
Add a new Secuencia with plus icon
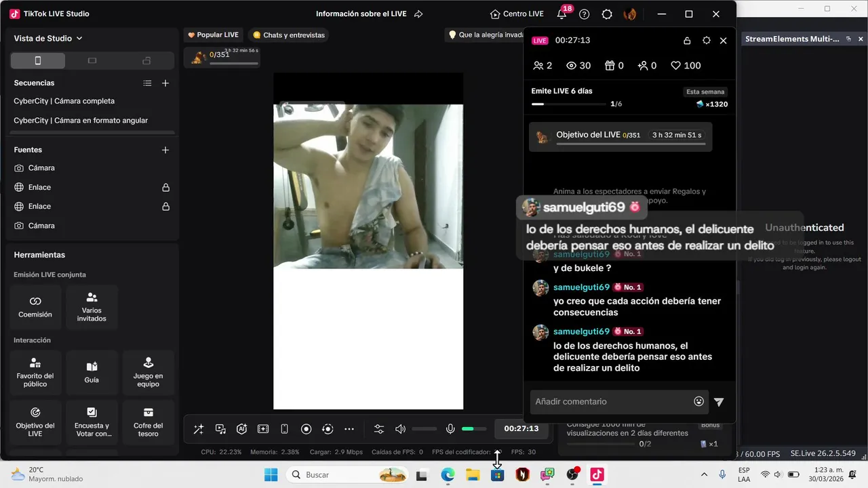(x=165, y=83)
